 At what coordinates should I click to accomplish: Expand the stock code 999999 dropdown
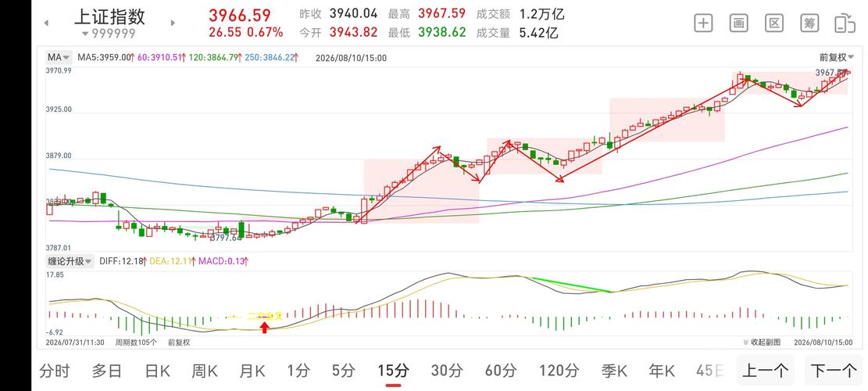[109, 33]
